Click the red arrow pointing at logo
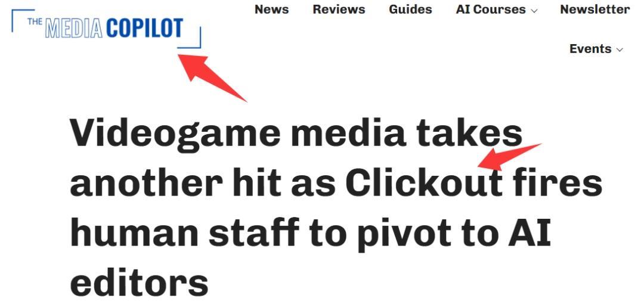 pyautogui.click(x=212, y=77)
